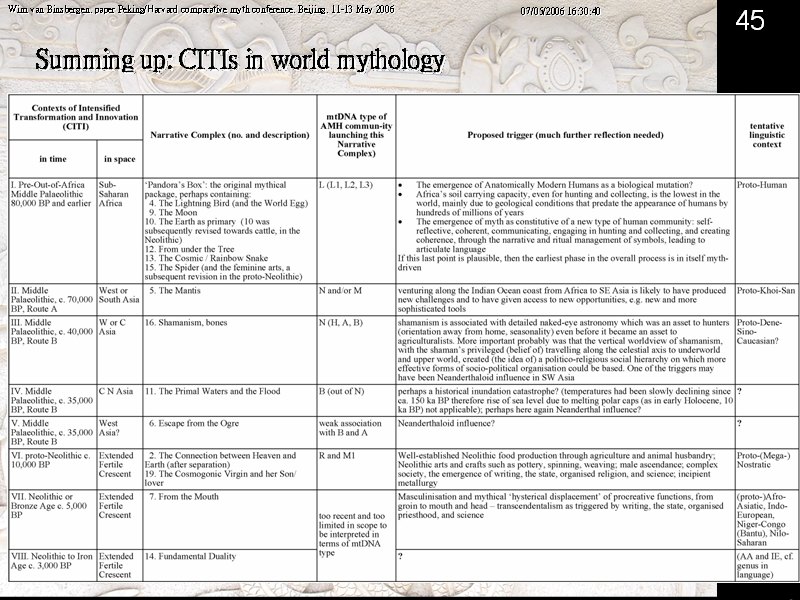Click 'perhaps a historical inundation catastrophe?' text
The height and width of the screenshot is (600, 800).
tap(565, 401)
